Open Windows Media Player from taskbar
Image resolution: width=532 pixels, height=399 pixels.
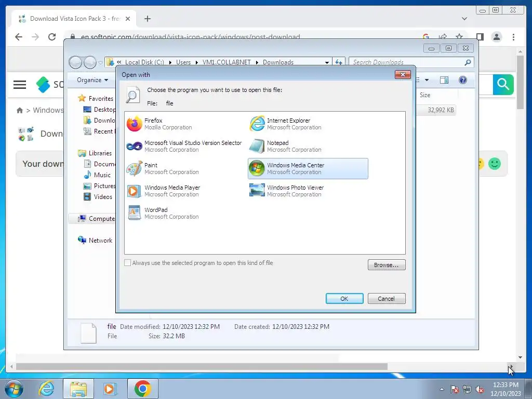pyautogui.click(x=110, y=389)
